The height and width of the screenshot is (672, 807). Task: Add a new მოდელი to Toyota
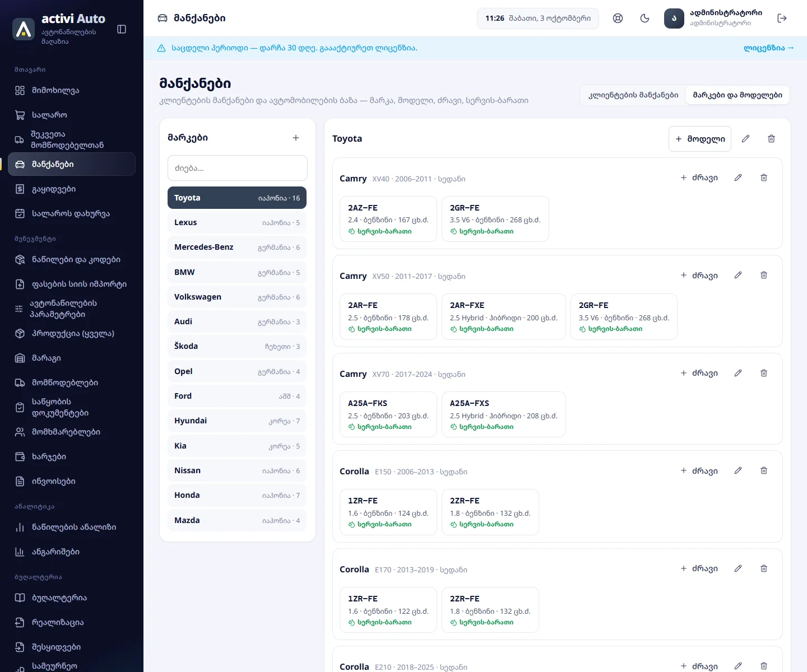700,139
